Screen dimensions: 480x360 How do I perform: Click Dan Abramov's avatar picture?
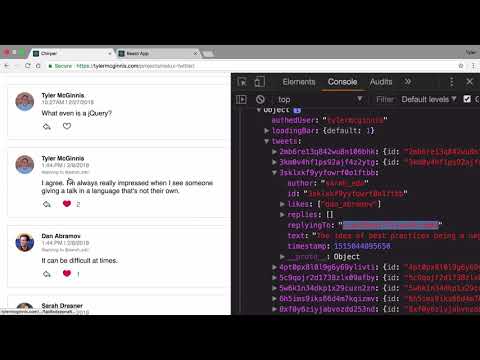point(25,242)
